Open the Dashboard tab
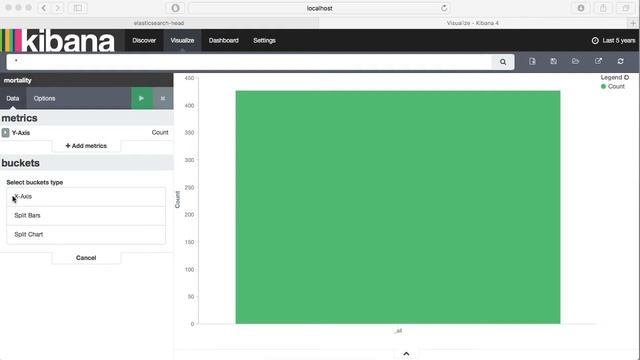 224,40
